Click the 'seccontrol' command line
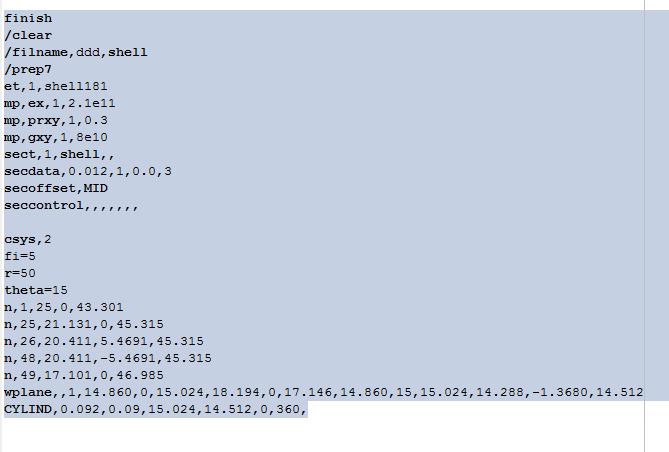The image size is (669, 452). [x=70, y=205]
